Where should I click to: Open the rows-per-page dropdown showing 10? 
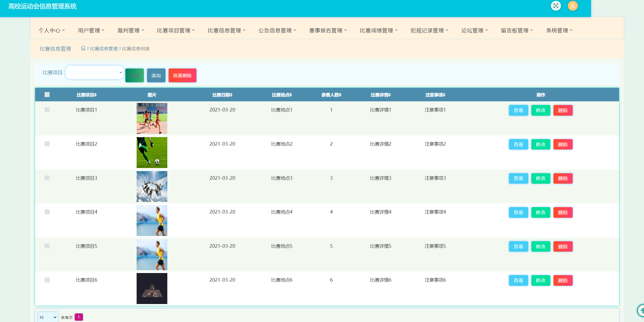pyautogui.click(x=48, y=317)
